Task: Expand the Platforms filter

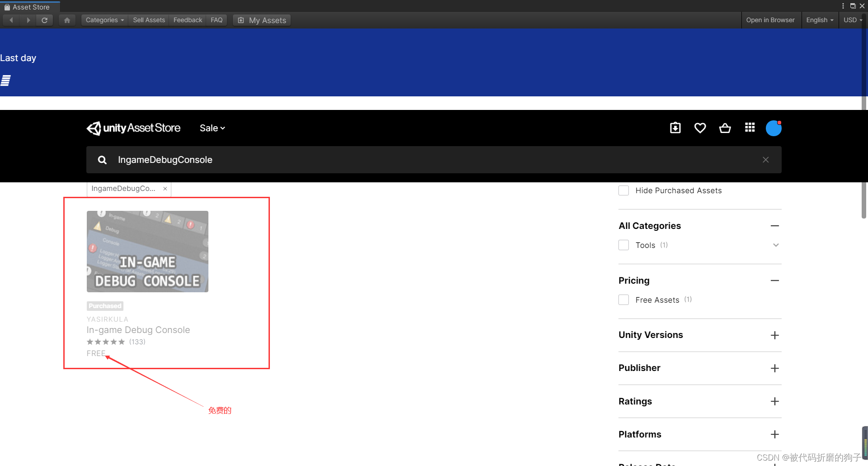Action: click(775, 434)
